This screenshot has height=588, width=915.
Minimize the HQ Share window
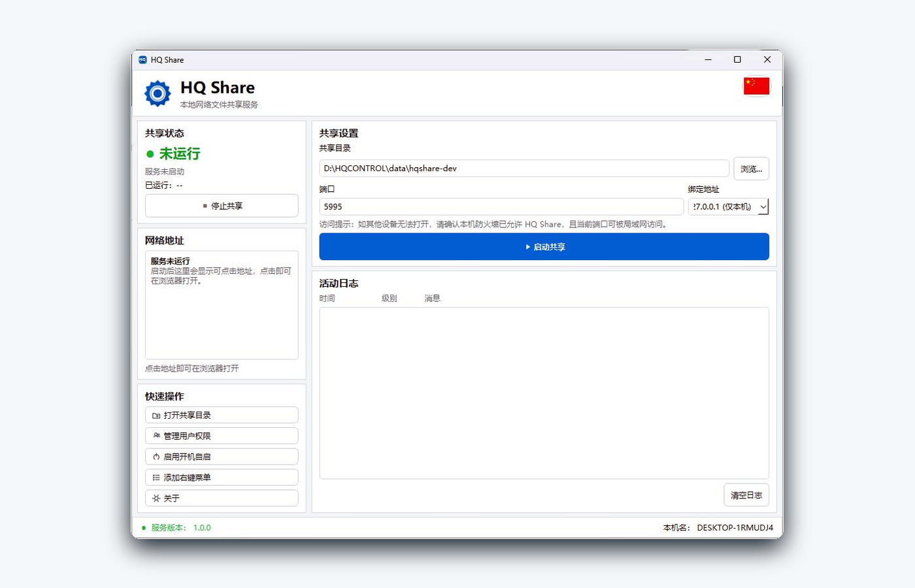(x=708, y=59)
